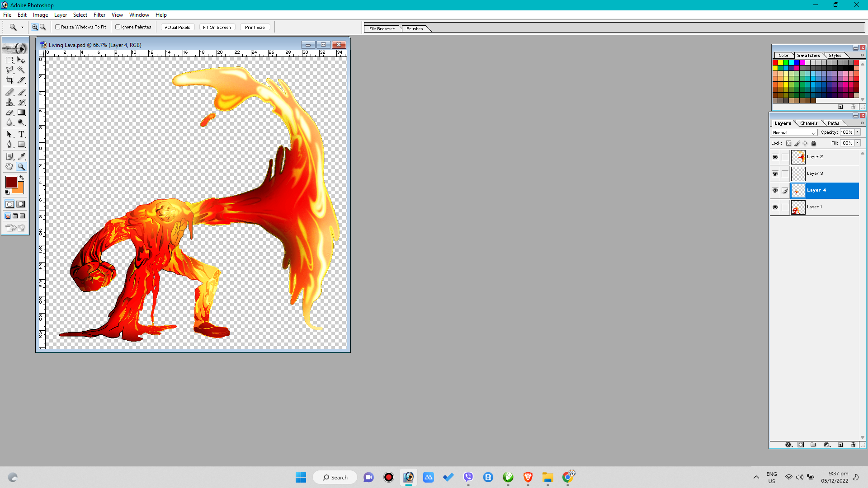Open the Filter menu
This screenshot has width=868, height=488.
point(99,15)
